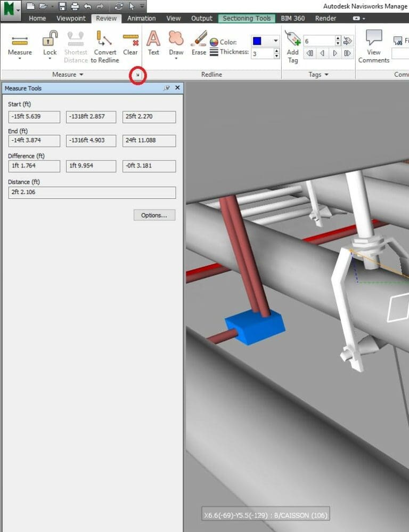
Task: Click Convert to Redline tool
Action: tap(105, 47)
